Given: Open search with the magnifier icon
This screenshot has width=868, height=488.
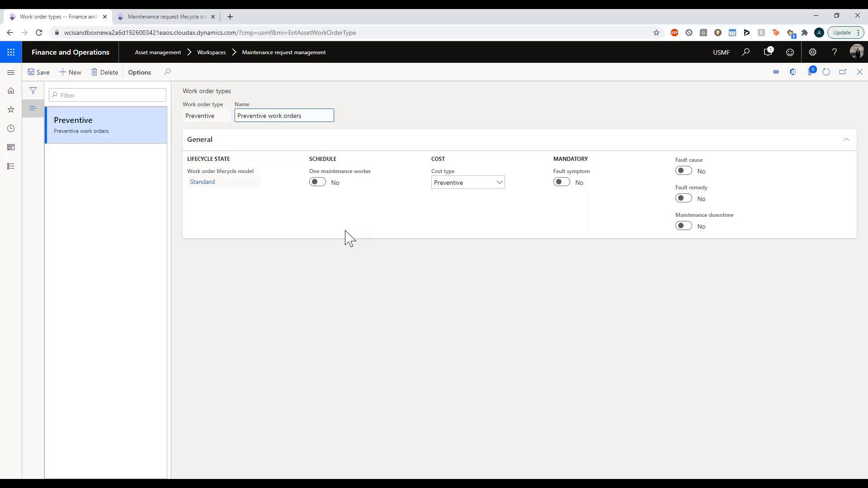Looking at the screenshot, I should (x=746, y=52).
